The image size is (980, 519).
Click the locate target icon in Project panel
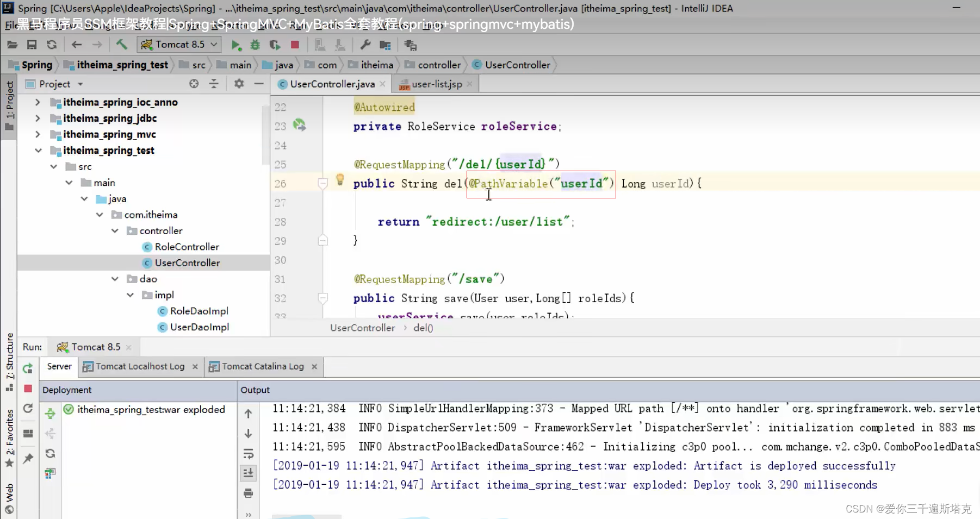(194, 84)
